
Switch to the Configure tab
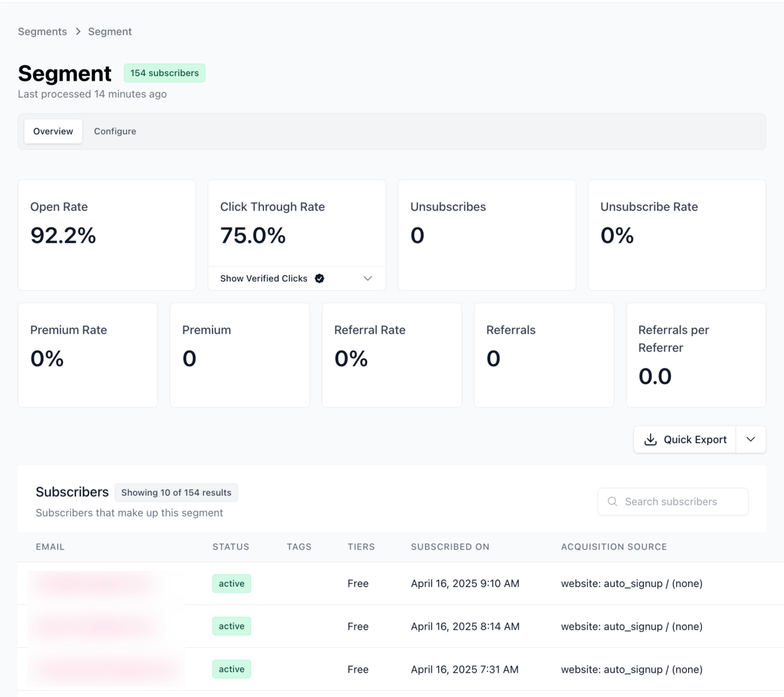tap(115, 131)
